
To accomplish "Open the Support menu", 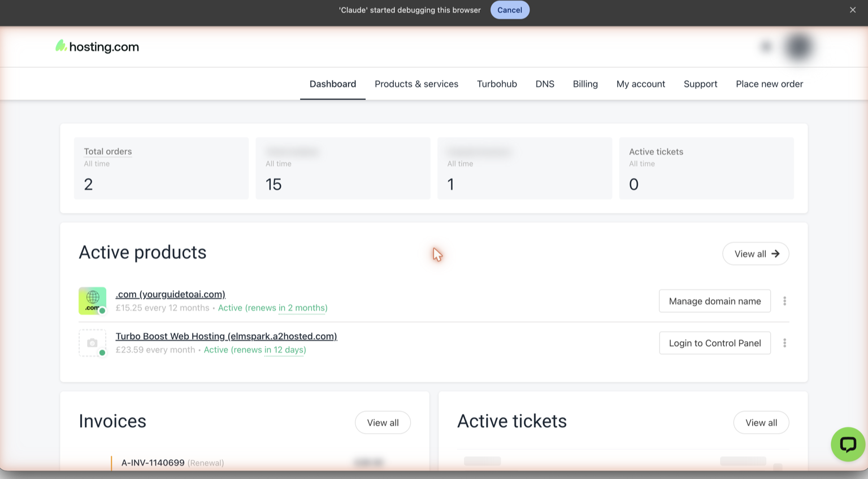I will tap(700, 84).
